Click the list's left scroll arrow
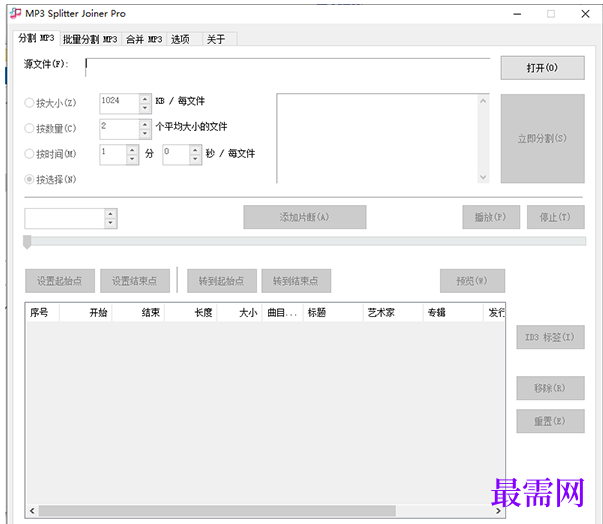Viewport: 603px width, 524px height. click(32, 511)
